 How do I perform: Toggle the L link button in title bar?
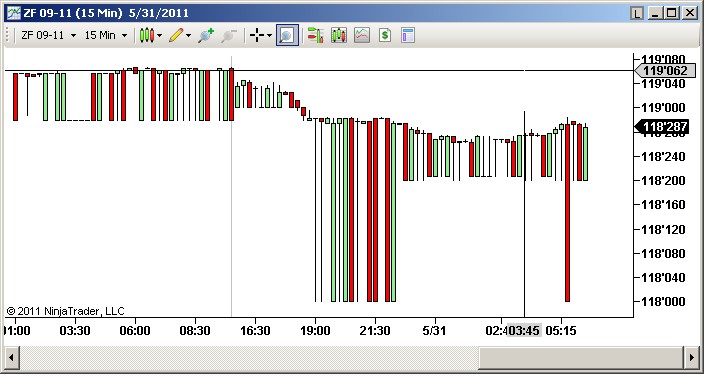637,13
